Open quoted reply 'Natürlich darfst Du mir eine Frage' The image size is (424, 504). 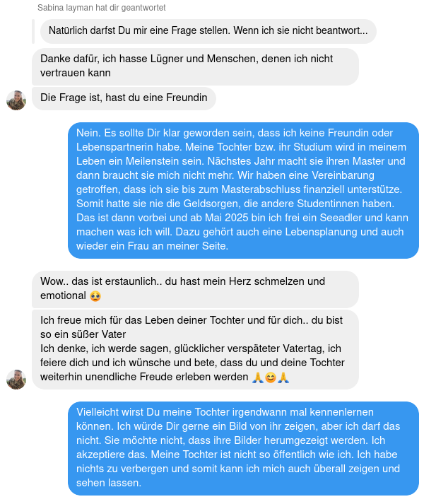pos(208,31)
